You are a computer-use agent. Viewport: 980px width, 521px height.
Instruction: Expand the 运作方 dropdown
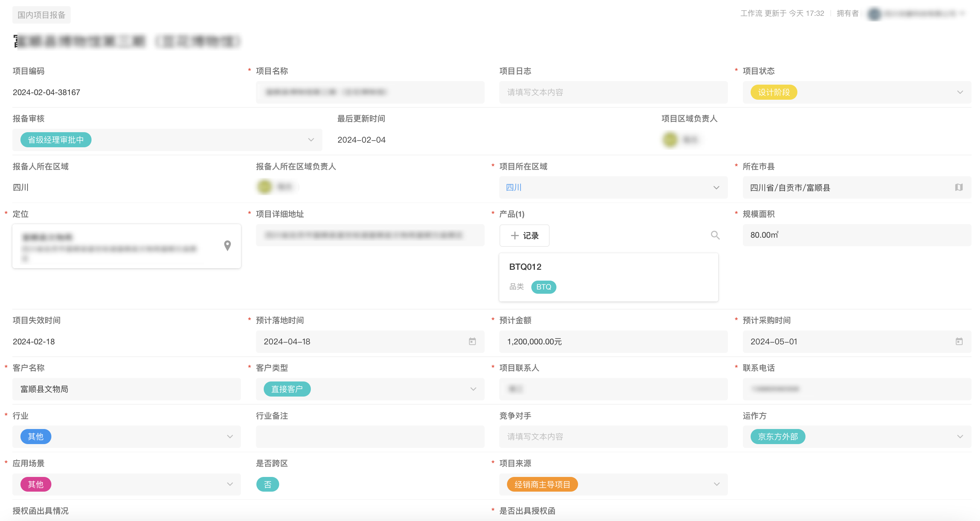(x=960, y=436)
